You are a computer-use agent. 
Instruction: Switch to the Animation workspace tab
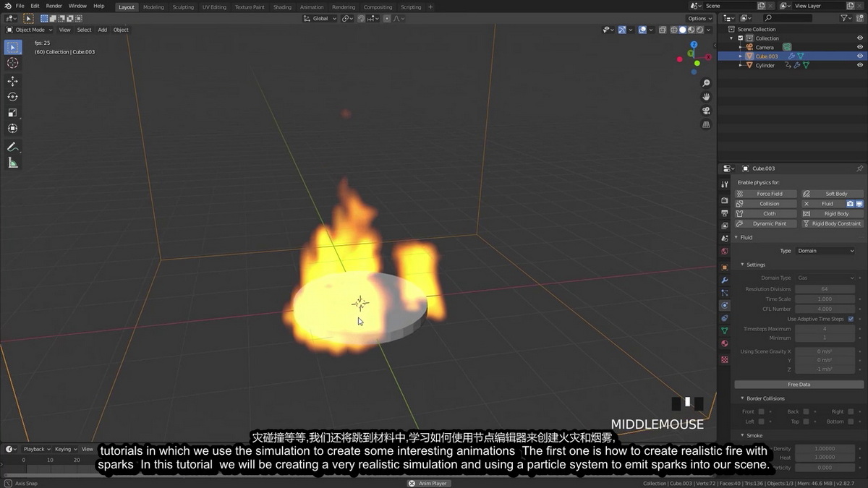pos(312,7)
